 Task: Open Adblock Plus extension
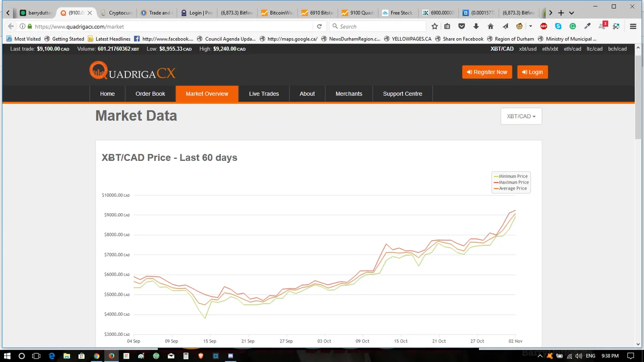point(544,27)
